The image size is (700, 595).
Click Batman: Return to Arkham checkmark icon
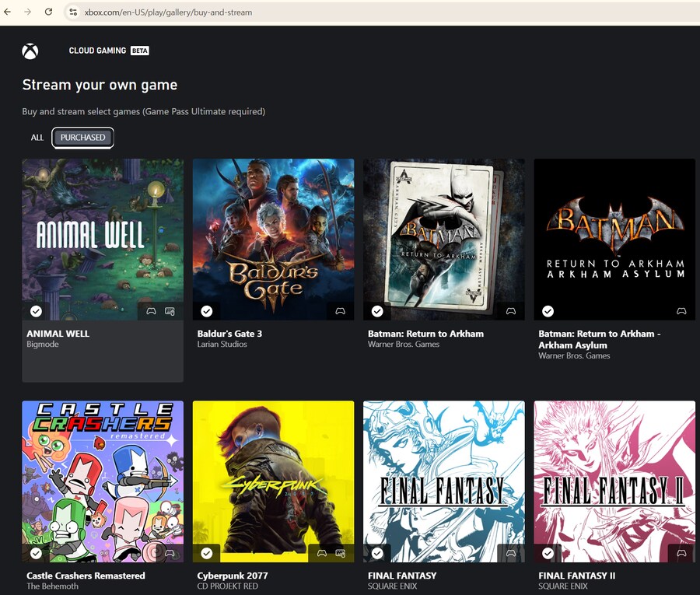(x=377, y=311)
